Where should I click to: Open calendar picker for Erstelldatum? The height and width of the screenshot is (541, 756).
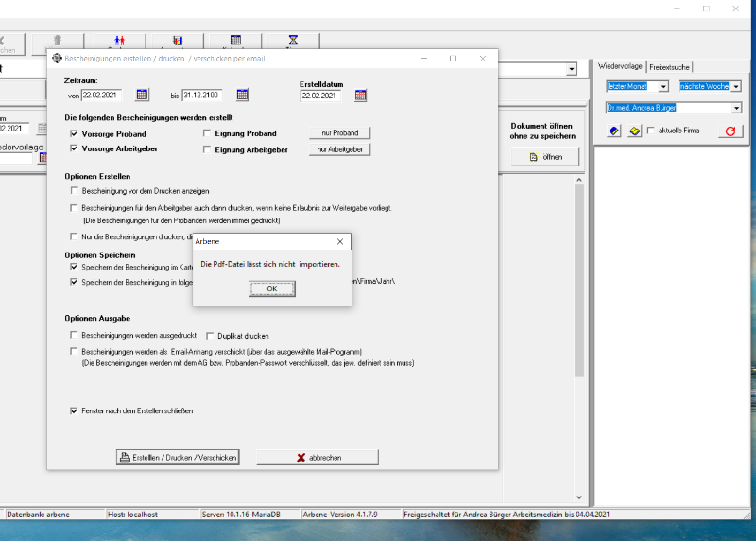pos(360,95)
